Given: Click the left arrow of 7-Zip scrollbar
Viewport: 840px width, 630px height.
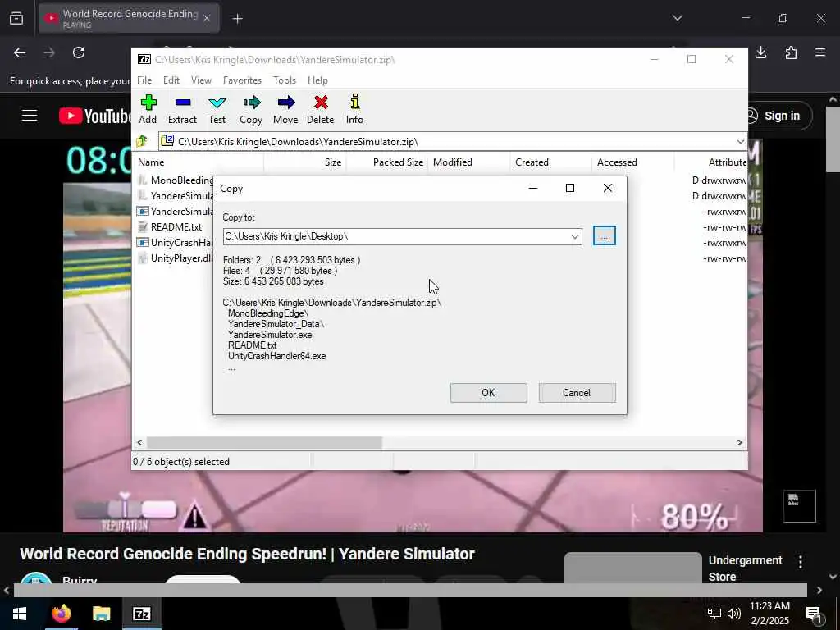Looking at the screenshot, I should [139, 442].
